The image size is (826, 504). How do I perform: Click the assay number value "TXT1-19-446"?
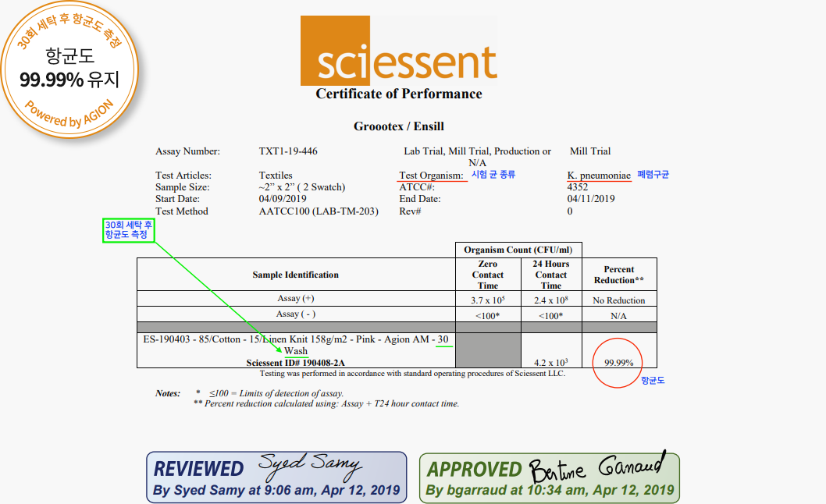coord(288,151)
